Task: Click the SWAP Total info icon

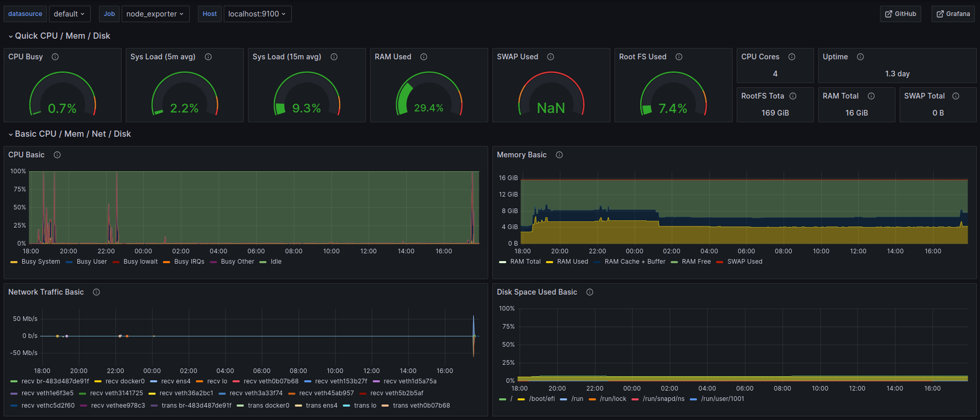Action: click(x=956, y=96)
